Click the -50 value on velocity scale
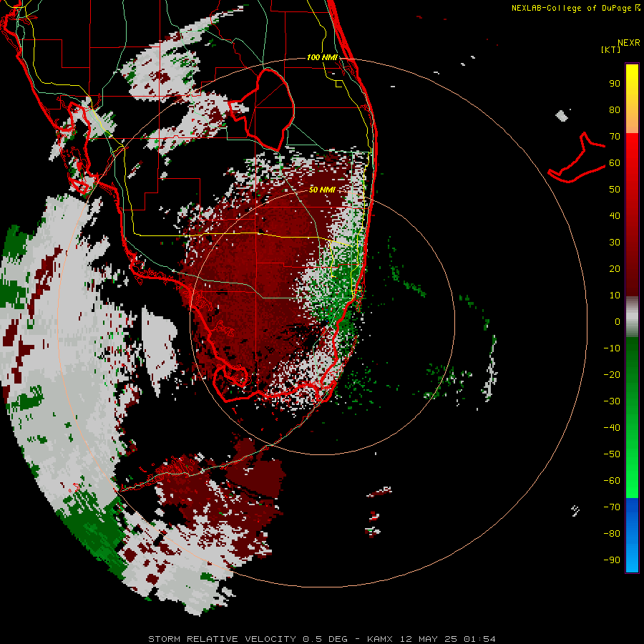Viewport: 644px width, 644px height. [612, 454]
